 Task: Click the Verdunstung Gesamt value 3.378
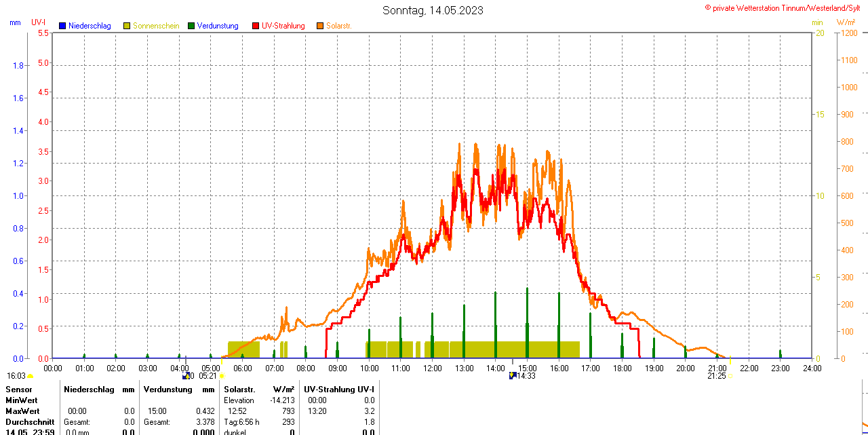(204, 422)
